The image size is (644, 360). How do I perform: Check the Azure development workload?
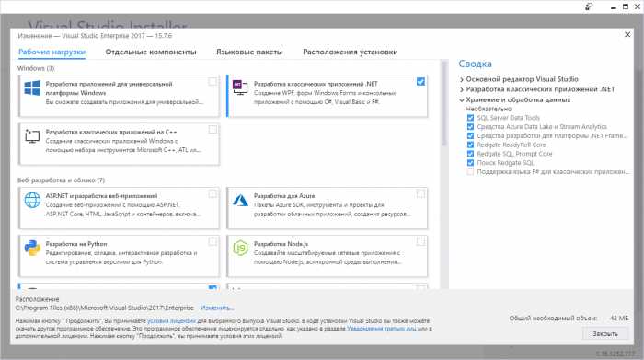click(420, 193)
